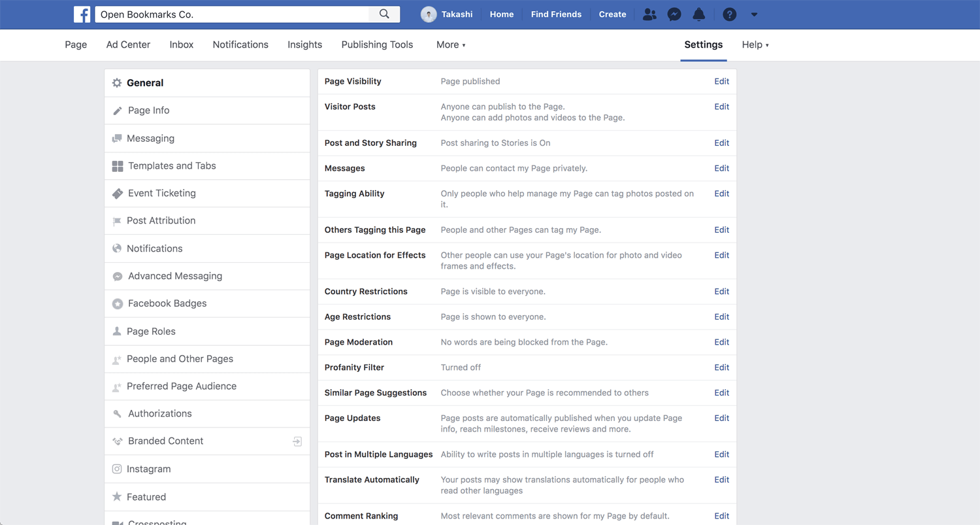Edit Others Tagging this Page setting
This screenshot has width=980, height=525.
(721, 230)
